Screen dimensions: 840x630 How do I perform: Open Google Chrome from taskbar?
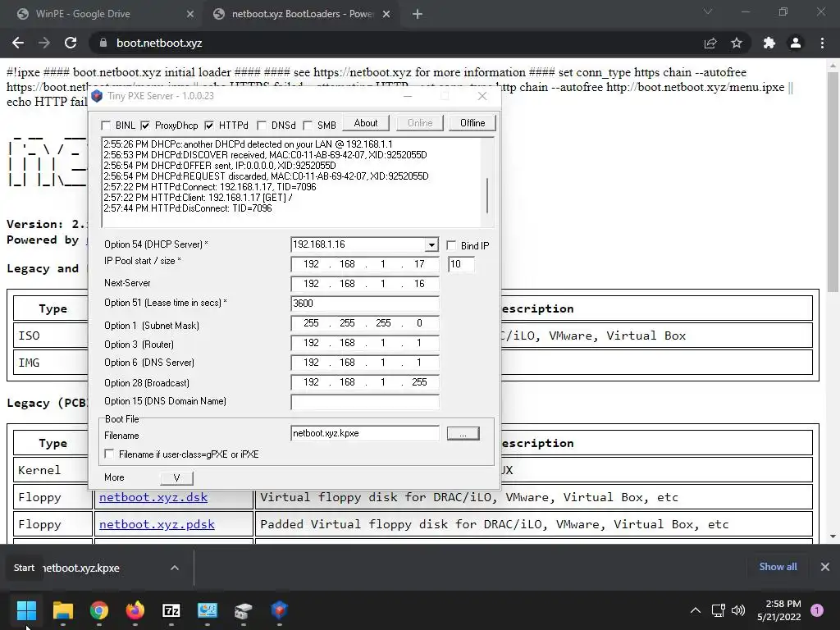coord(99,610)
